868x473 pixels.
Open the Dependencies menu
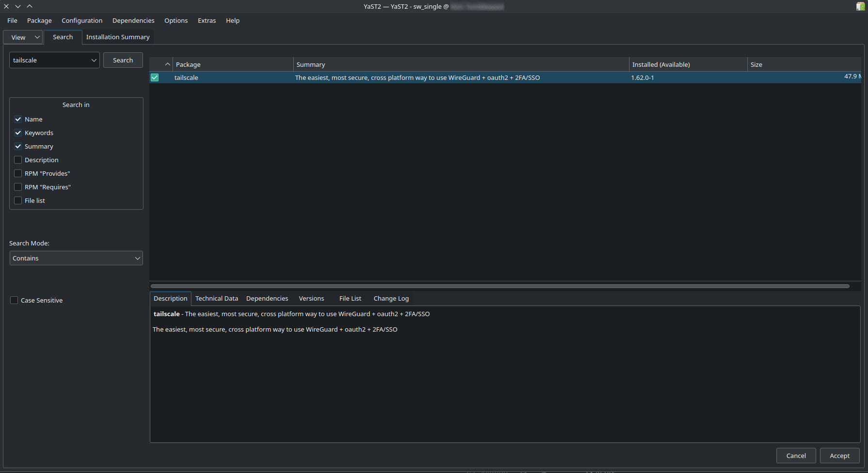coord(133,20)
